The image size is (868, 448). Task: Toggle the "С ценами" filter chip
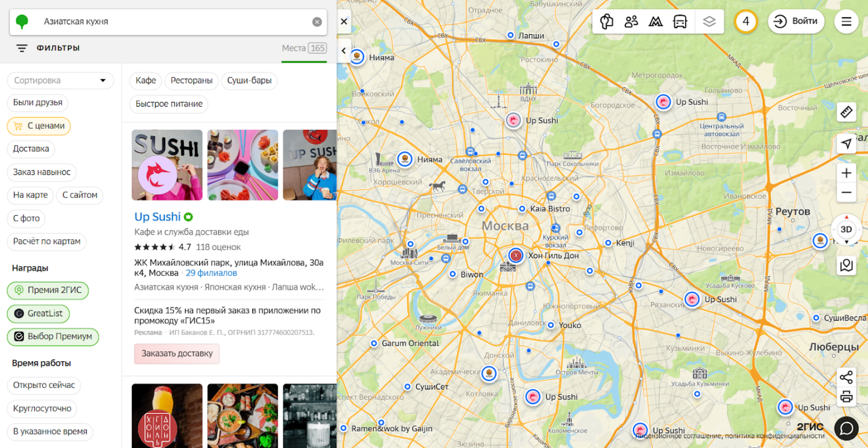[39, 126]
